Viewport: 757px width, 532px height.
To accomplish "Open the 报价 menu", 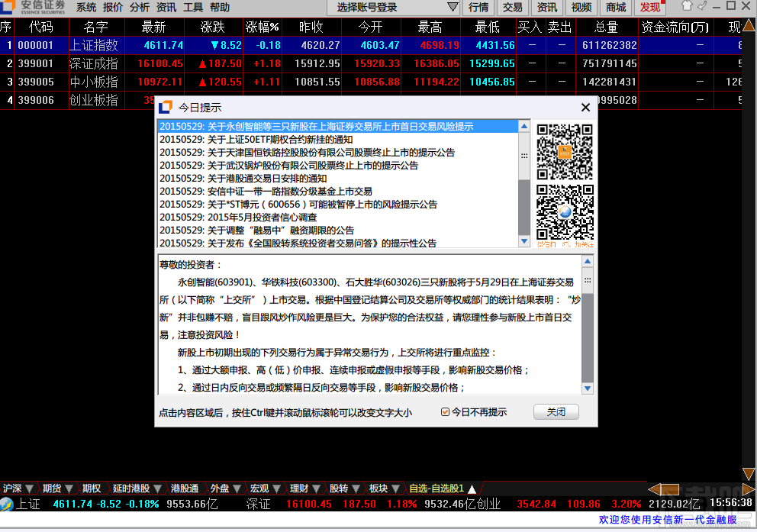I will pyautogui.click(x=113, y=7).
